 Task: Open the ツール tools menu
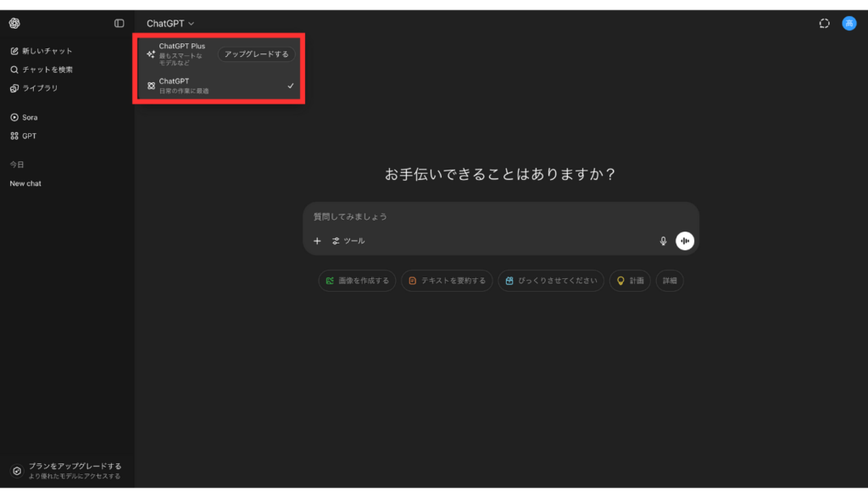click(x=348, y=241)
